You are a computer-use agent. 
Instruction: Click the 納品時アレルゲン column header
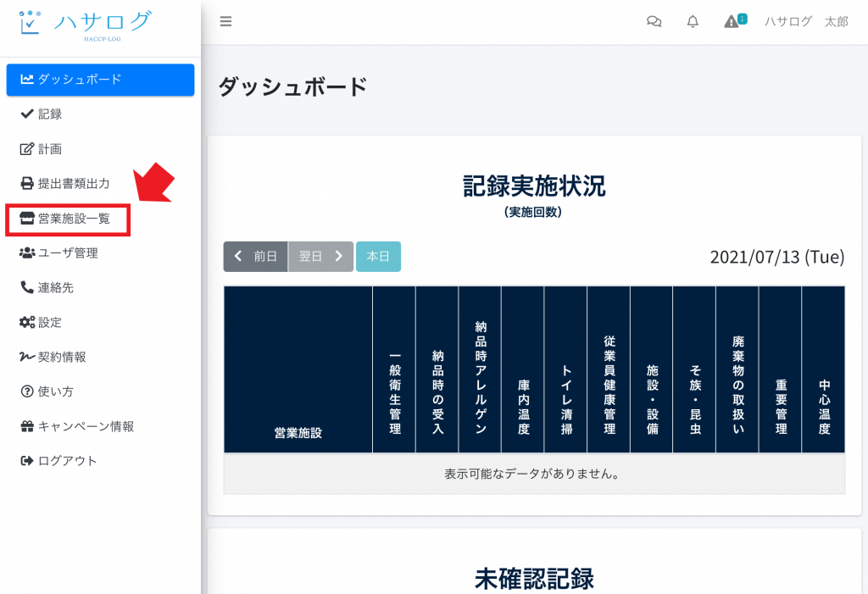point(480,369)
